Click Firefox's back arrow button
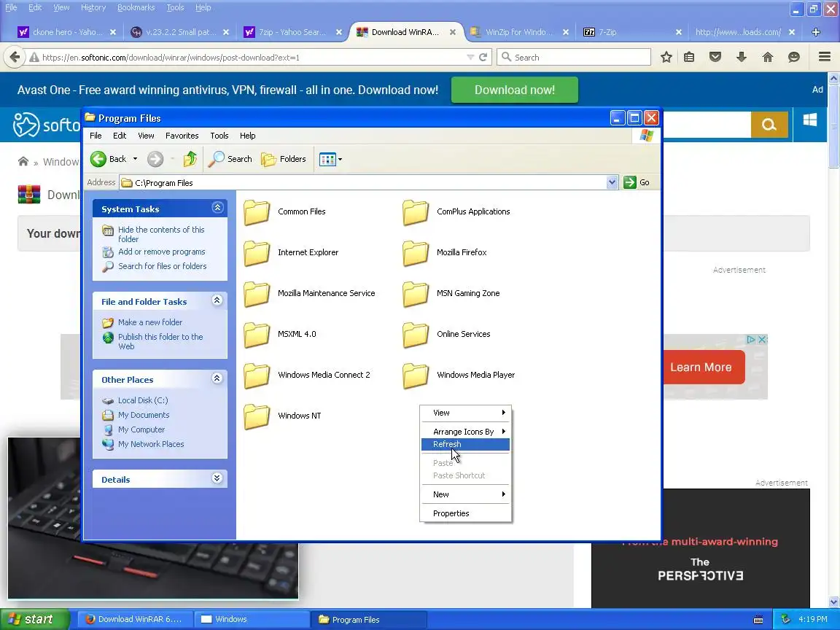Viewport: 840px width, 630px height. pyautogui.click(x=15, y=58)
